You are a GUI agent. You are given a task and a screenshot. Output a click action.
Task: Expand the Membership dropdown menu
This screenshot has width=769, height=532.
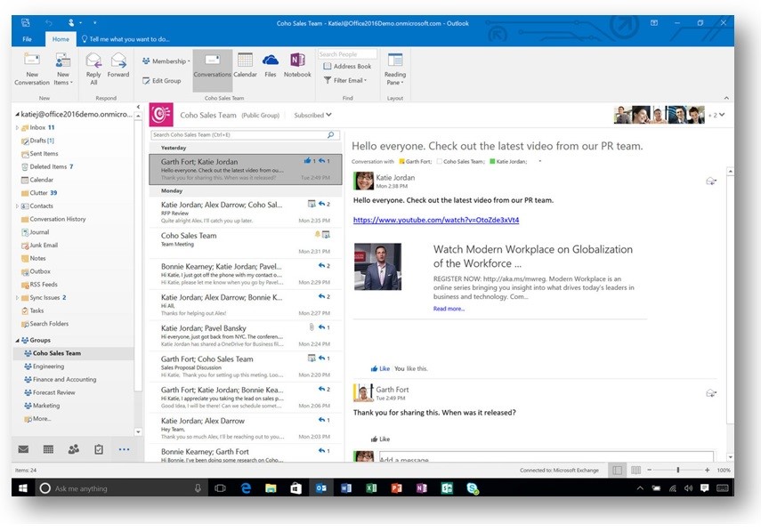[x=166, y=61]
